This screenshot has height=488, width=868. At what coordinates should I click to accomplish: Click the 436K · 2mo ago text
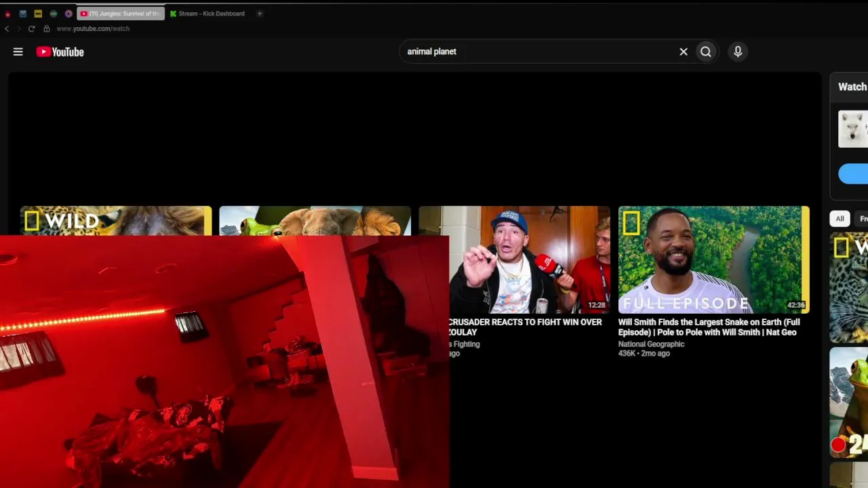pos(644,354)
